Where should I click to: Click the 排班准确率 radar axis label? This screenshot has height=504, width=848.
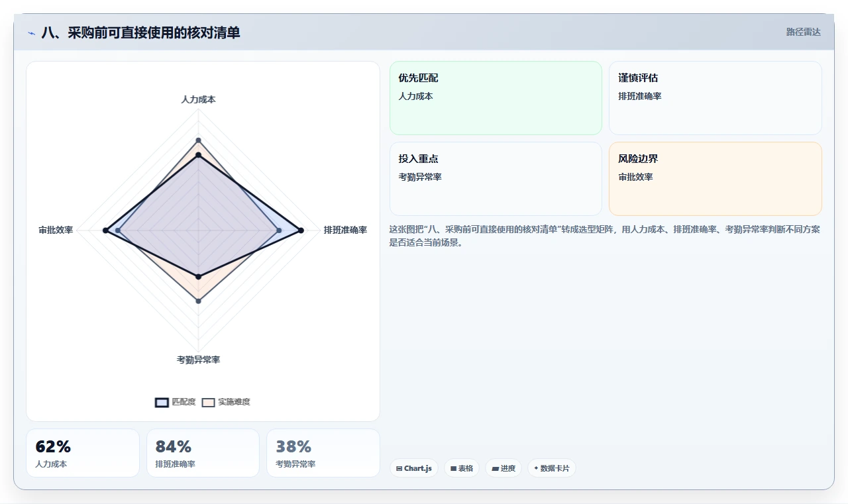click(x=345, y=230)
